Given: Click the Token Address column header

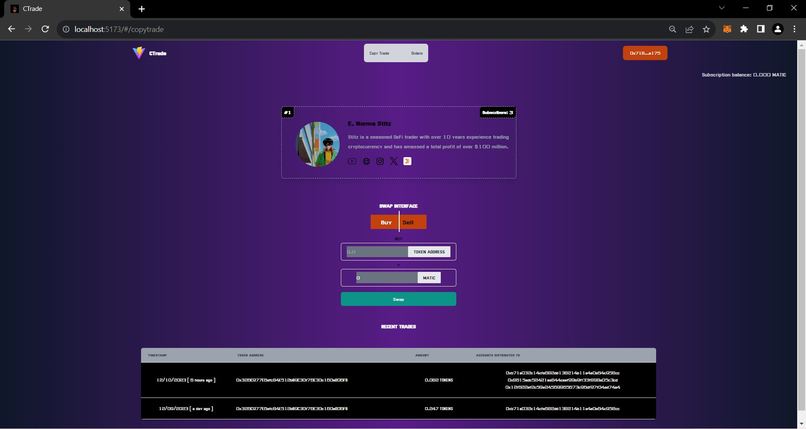Looking at the screenshot, I should [250, 356].
